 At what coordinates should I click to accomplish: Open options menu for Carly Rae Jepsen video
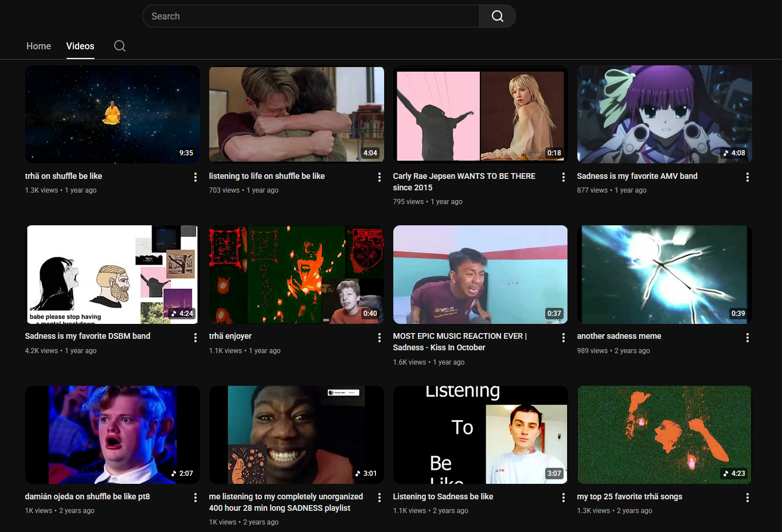click(564, 177)
